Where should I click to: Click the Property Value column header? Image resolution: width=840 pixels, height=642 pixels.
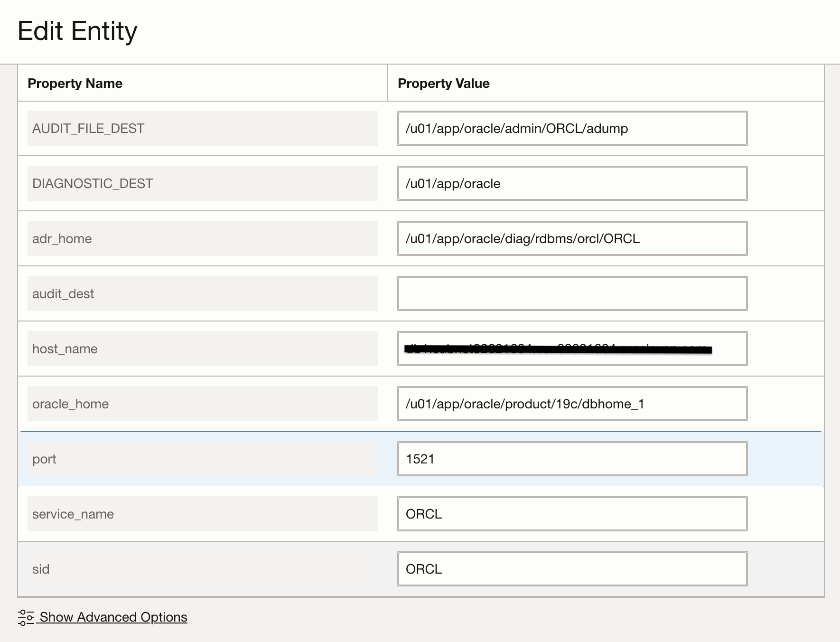[x=443, y=84]
